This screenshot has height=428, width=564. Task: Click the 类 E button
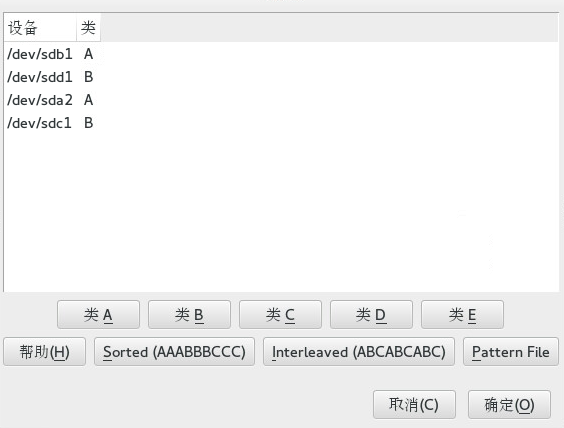click(462, 315)
